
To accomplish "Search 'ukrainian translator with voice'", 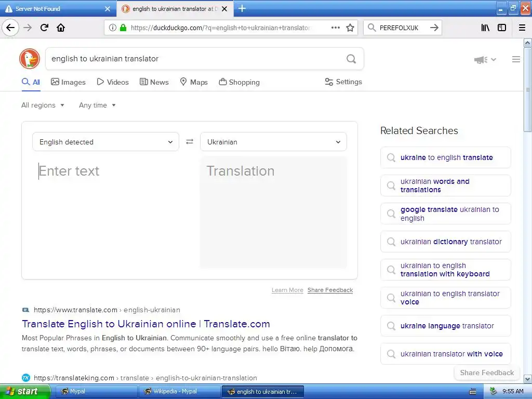I will (445, 354).
